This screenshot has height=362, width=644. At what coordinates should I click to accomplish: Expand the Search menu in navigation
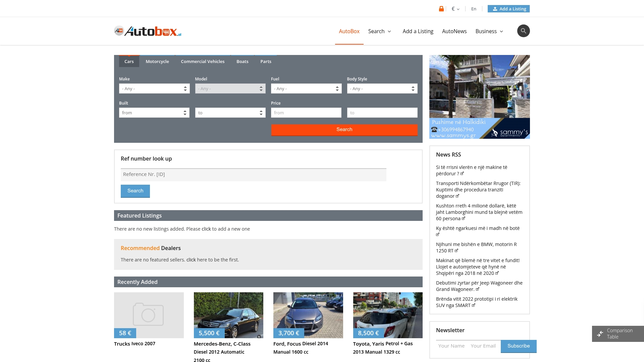pyautogui.click(x=380, y=31)
